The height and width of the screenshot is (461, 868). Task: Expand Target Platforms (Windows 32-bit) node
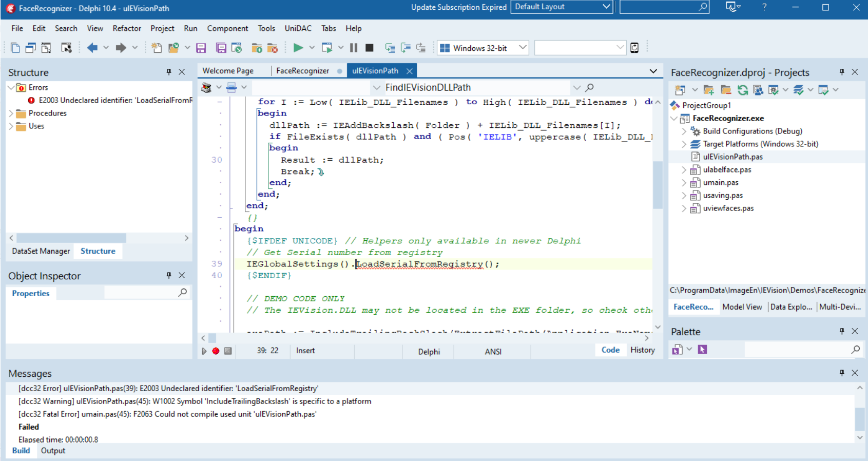[684, 144]
